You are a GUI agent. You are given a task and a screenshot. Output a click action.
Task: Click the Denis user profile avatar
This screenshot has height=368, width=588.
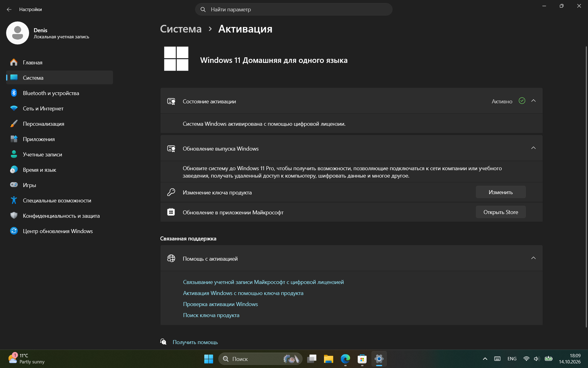17,33
